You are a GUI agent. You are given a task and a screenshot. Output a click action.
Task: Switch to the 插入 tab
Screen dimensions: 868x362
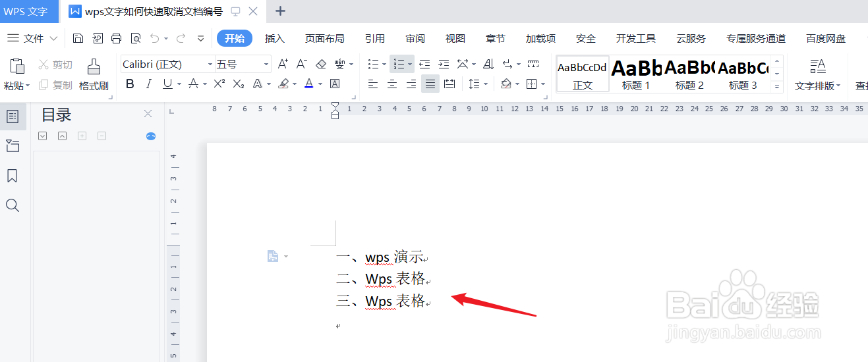[x=275, y=38]
